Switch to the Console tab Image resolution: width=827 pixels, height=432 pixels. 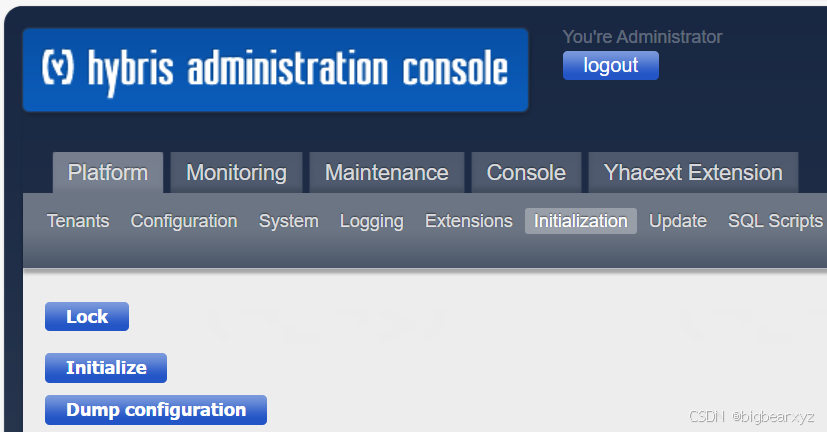[526, 172]
